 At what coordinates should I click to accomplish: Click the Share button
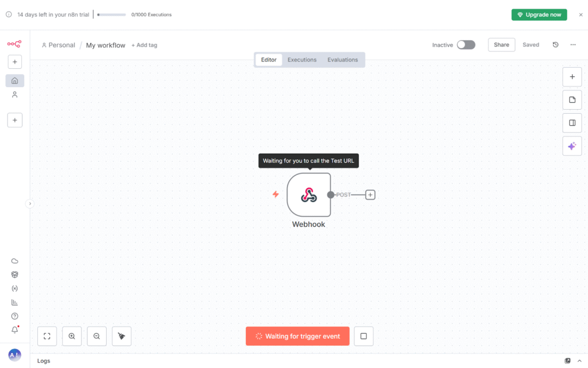click(x=501, y=45)
